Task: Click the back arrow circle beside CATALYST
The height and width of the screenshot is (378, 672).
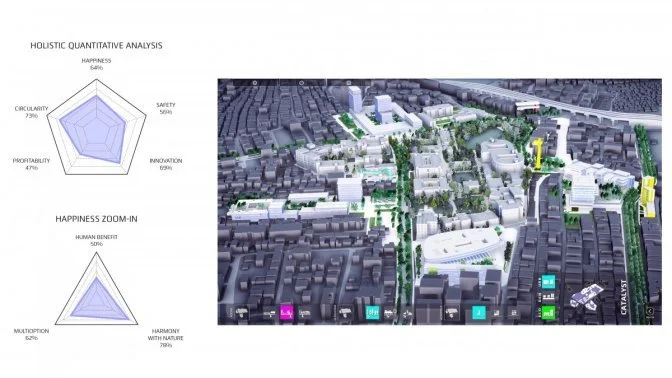Action: (x=650, y=311)
